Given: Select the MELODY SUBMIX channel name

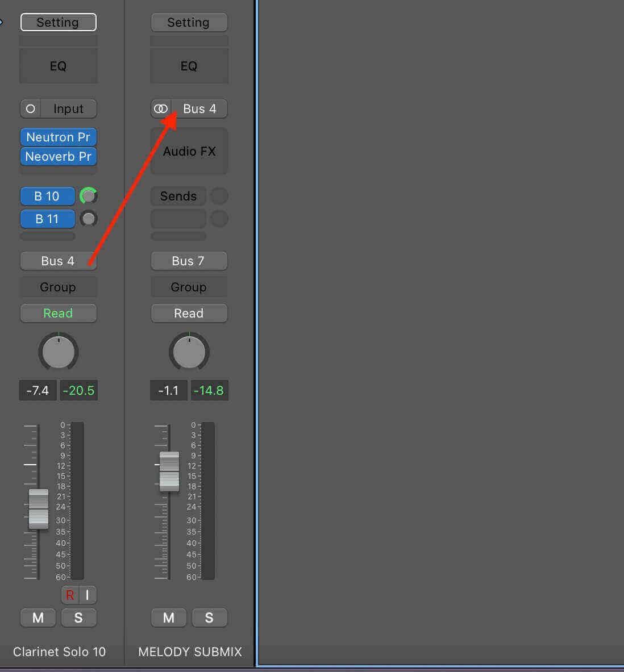Looking at the screenshot, I should (x=190, y=652).
